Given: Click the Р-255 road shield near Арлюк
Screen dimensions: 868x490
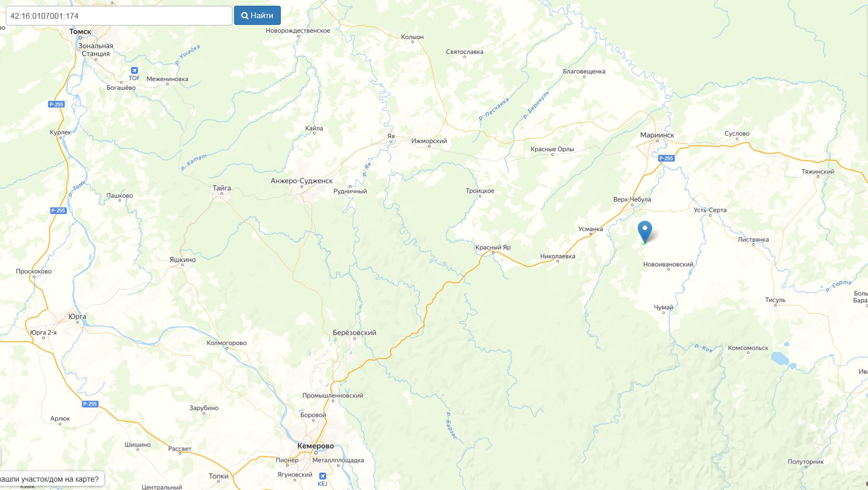Looking at the screenshot, I should coord(90,404).
